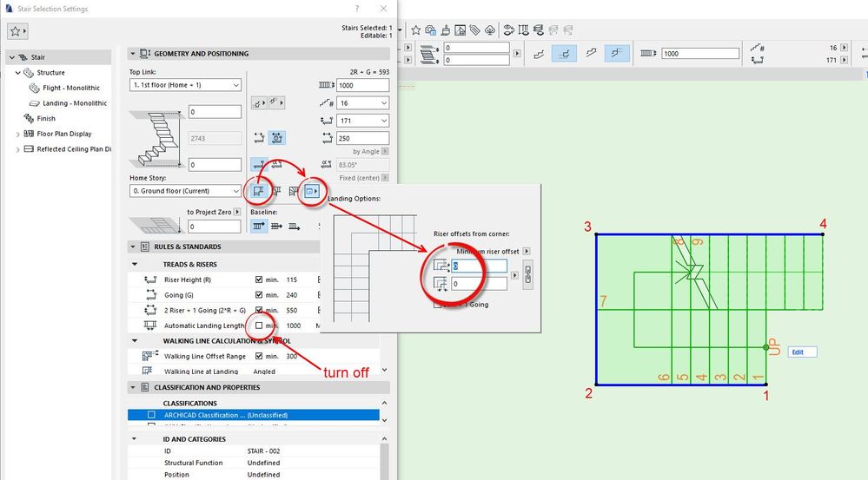
Task: Select Flight - Monolithic in tree
Action: click(71, 88)
